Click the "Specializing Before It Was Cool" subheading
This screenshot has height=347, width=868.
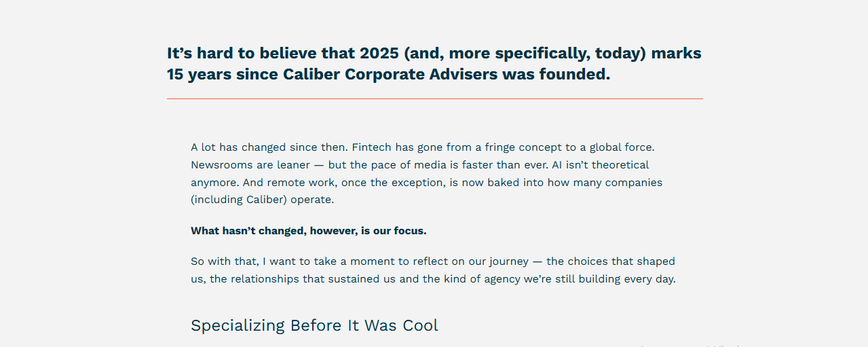[314, 325]
